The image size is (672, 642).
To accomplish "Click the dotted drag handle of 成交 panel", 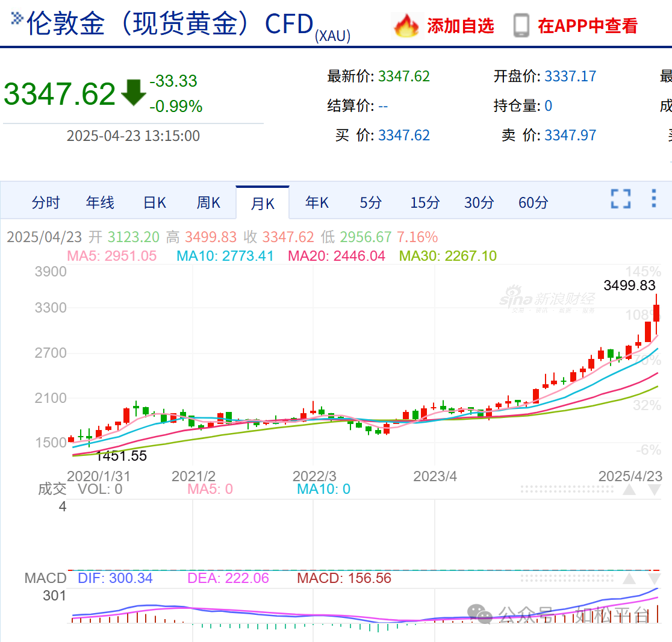I will pos(567,489).
